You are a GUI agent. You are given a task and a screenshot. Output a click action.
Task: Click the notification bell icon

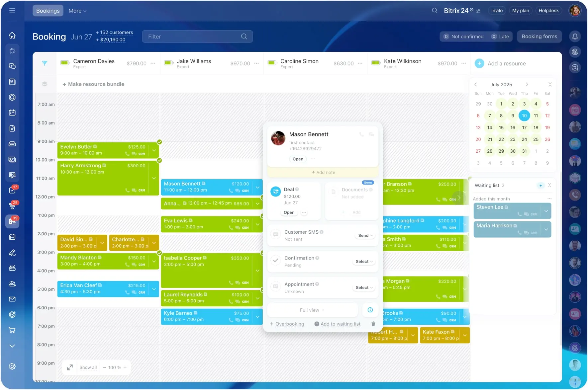[575, 37]
